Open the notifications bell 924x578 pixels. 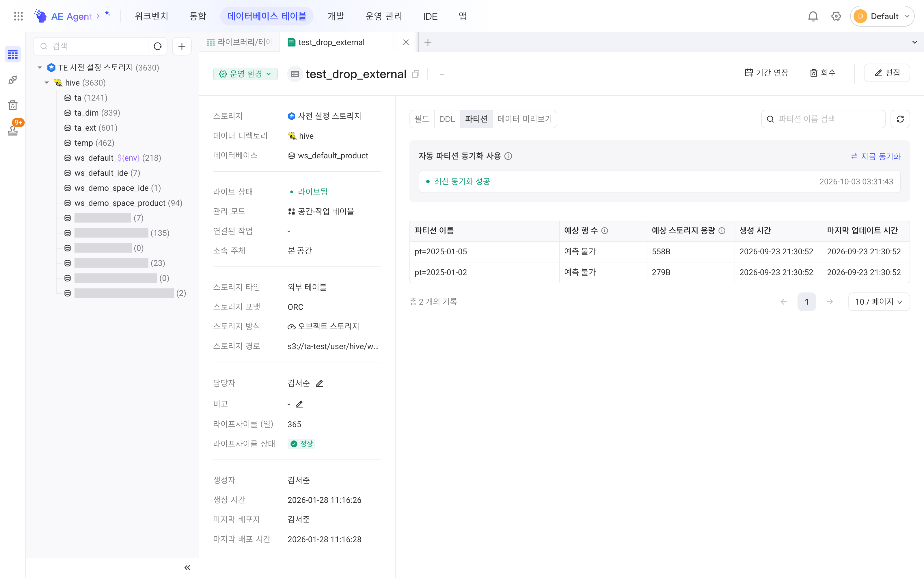pyautogui.click(x=813, y=16)
